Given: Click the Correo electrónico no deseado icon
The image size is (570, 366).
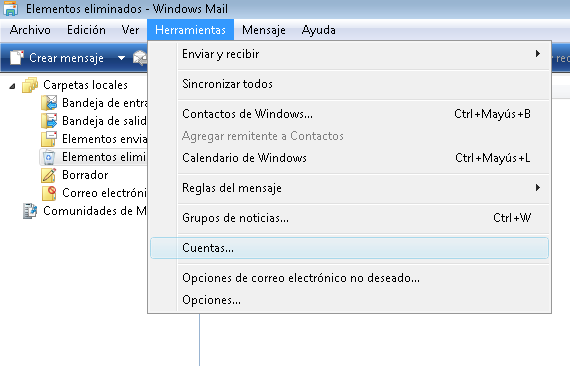Looking at the screenshot, I should click(x=49, y=193).
